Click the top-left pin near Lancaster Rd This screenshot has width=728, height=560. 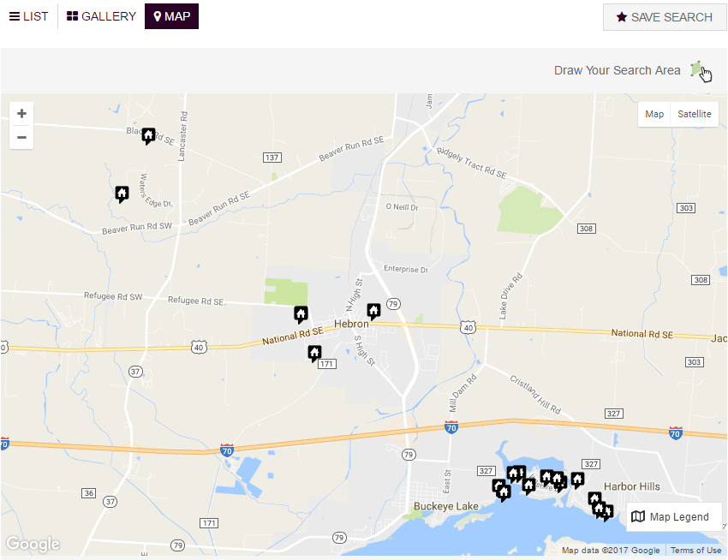click(x=147, y=135)
